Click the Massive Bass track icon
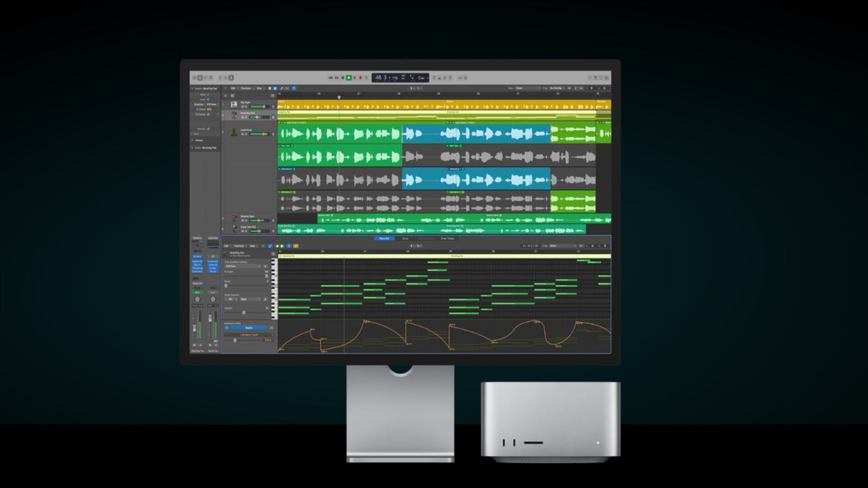This screenshot has width=868, height=488. pyautogui.click(x=235, y=218)
